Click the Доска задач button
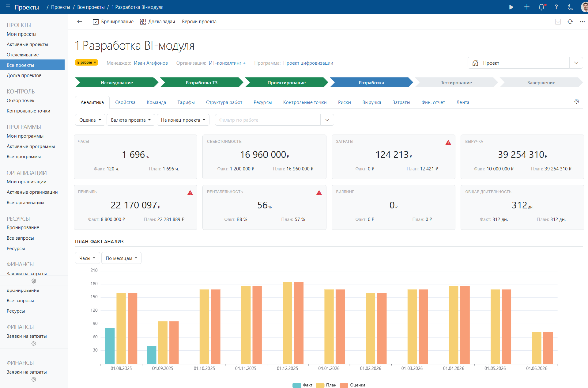This screenshot has height=388, width=588. pos(158,22)
